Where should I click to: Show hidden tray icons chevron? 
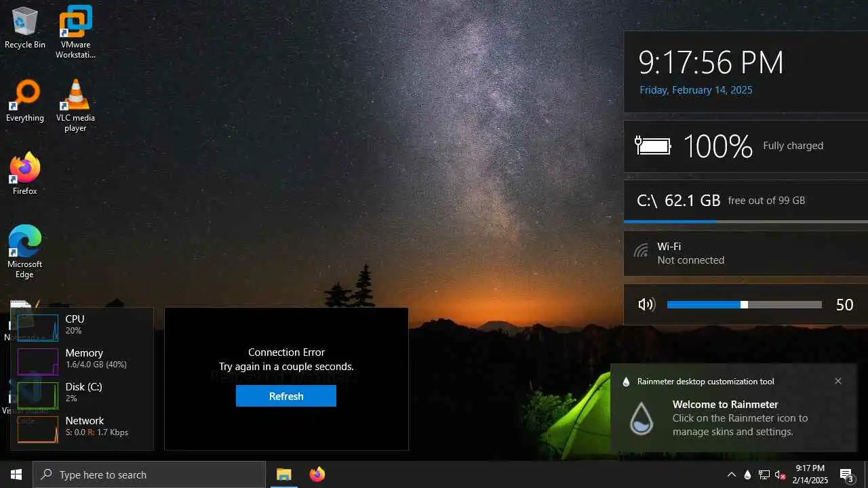coord(732,475)
